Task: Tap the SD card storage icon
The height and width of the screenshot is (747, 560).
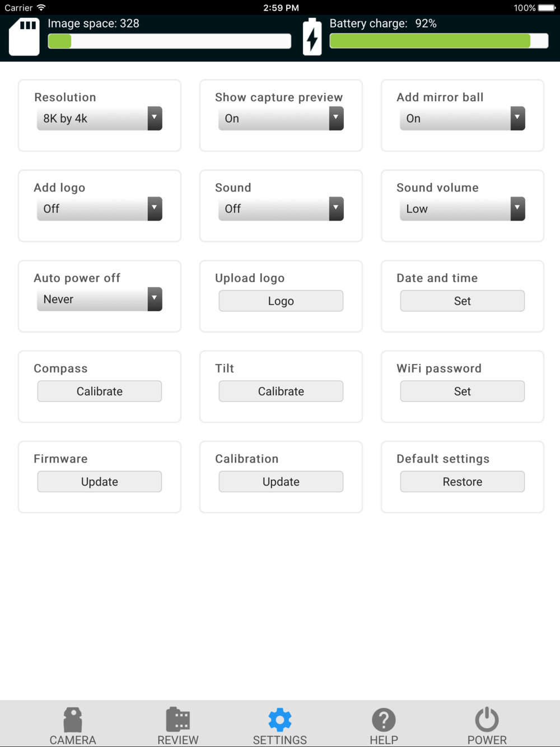Action: (24, 37)
